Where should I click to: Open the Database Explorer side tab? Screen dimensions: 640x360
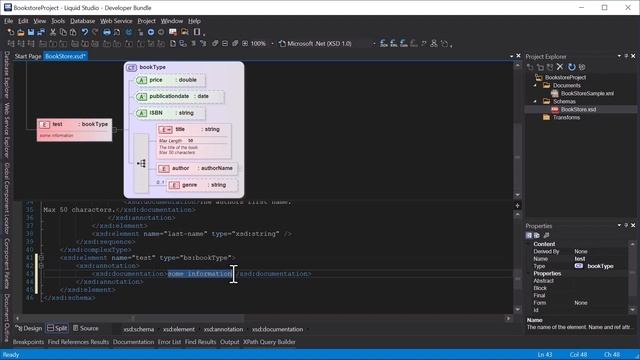tap(7, 75)
